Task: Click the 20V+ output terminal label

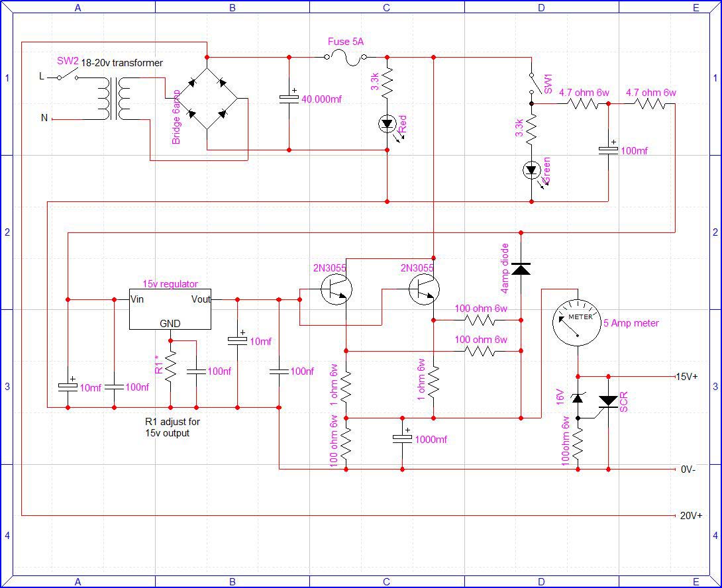Action: 691,516
